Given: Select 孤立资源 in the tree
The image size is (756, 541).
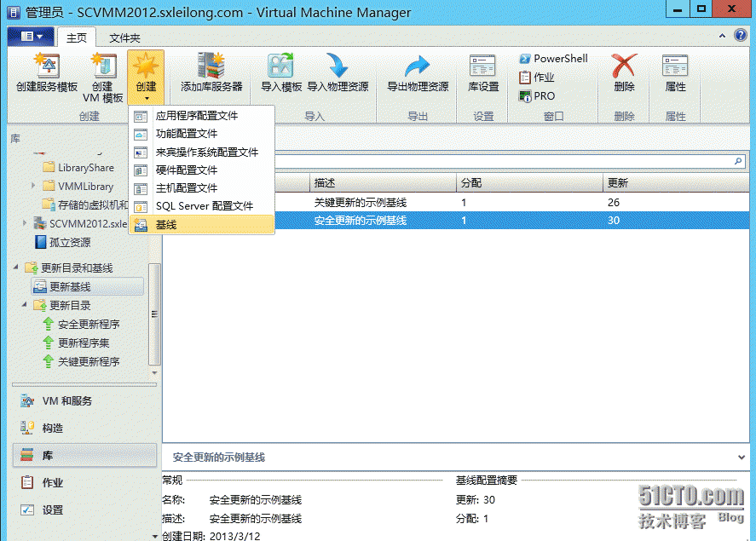Looking at the screenshot, I should point(62,242).
